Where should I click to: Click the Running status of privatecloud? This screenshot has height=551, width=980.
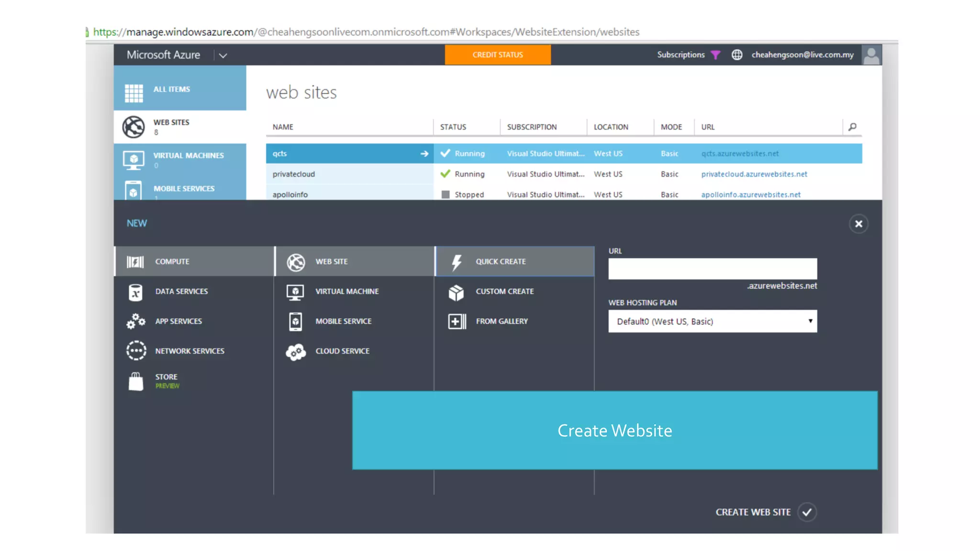coord(469,174)
